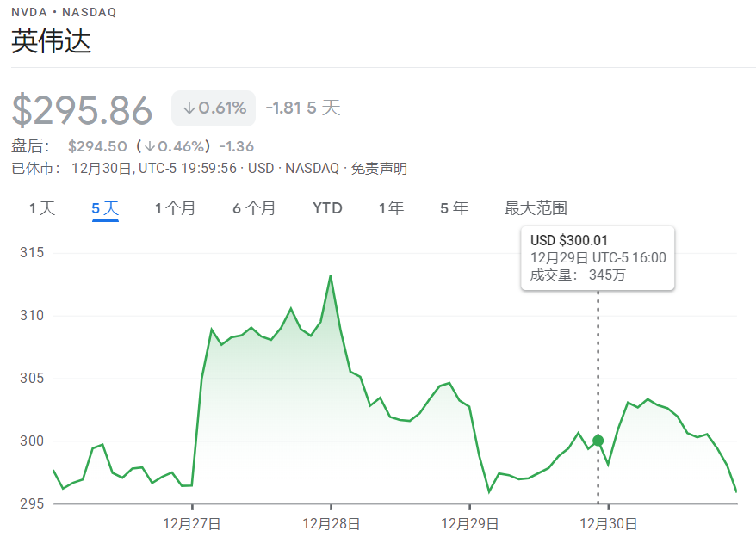Click the 305 y-axis value
This screenshot has width=756, height=543.
32,378
